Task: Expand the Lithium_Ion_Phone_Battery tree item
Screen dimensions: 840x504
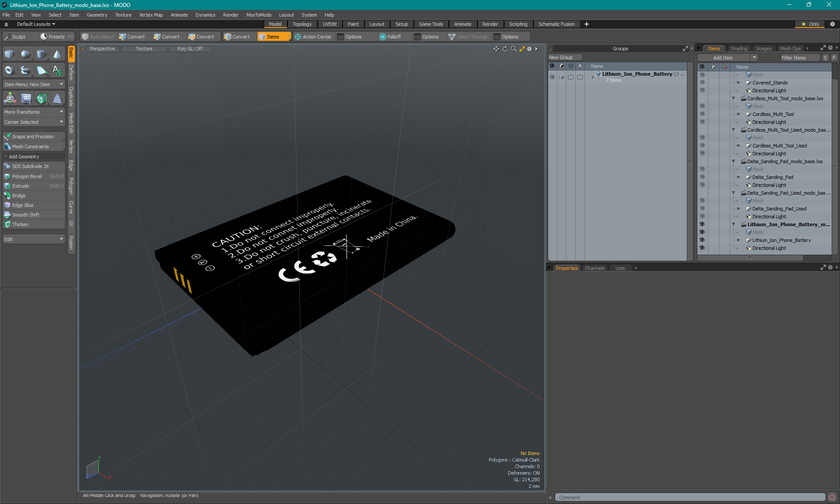Action: pos(738,240)
